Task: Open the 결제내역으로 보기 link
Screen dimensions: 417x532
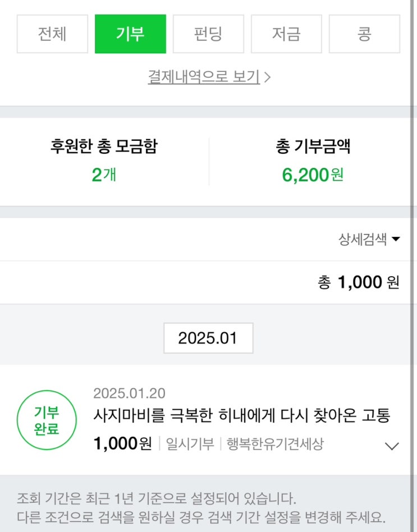Action: pos(204,77)
